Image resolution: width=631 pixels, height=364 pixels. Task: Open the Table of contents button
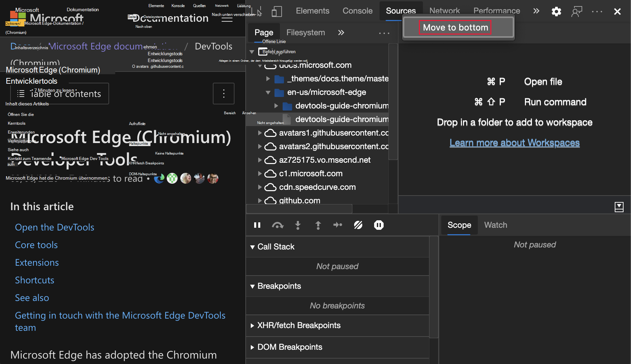pos(59,94)
